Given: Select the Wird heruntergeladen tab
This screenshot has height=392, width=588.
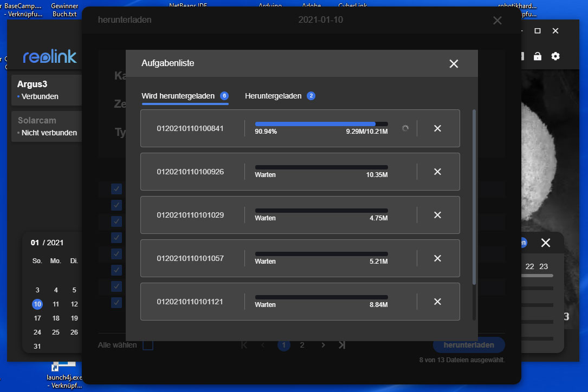Looking at the screenshot, I should 178,96.
